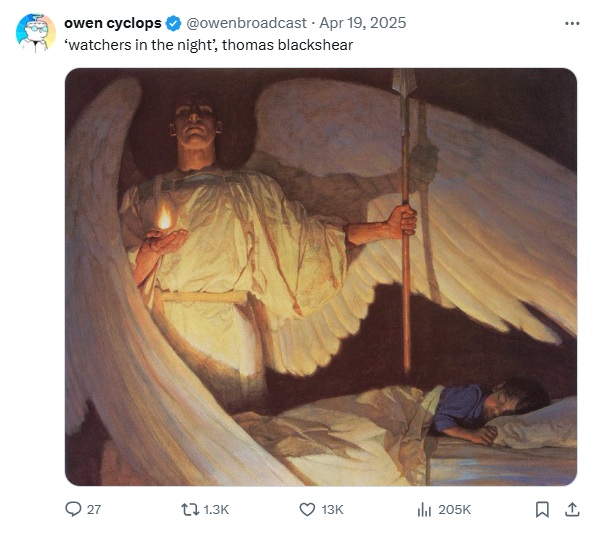Click the reply speech bubble icon
598x533 pixels.
pos(73,509)
